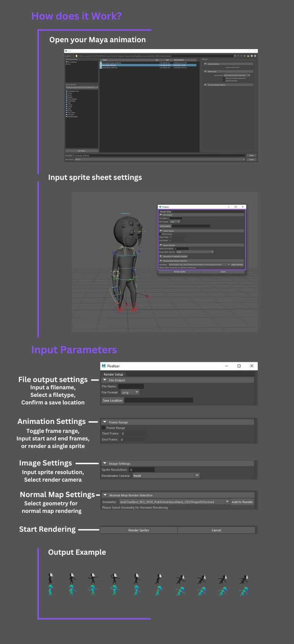Open Look in path dropdown in Open dialog
294x644 pixels.
[x=235, y=56]
